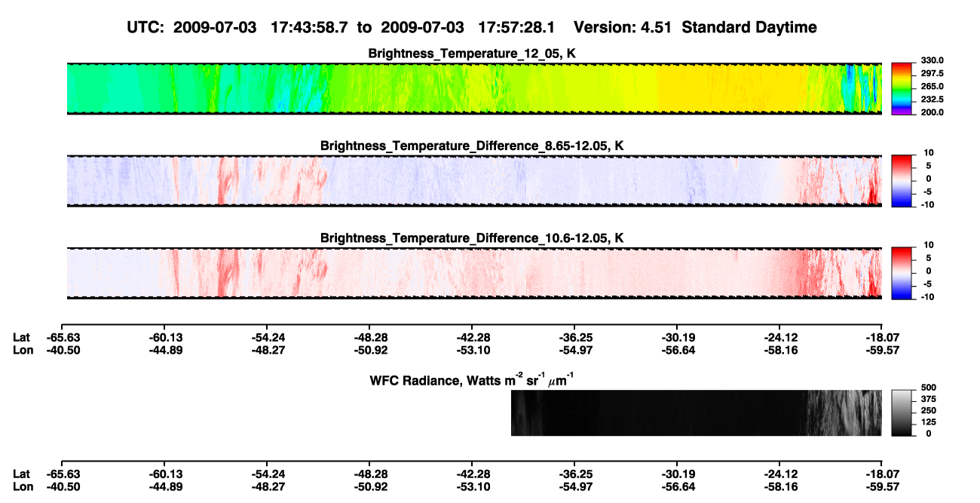The height and width of the screenshot is (503, 980).
Task: Click the -10 tick of the 10.6-12.05 colorbar
Action: tap(929, 296)
